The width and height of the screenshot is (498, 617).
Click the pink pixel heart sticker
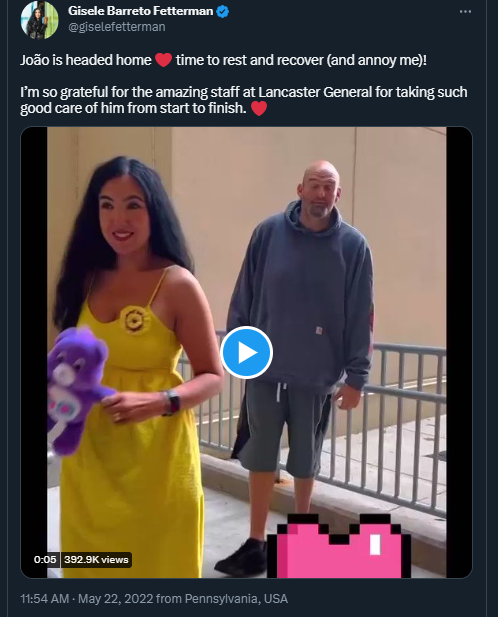pos(339,546)
